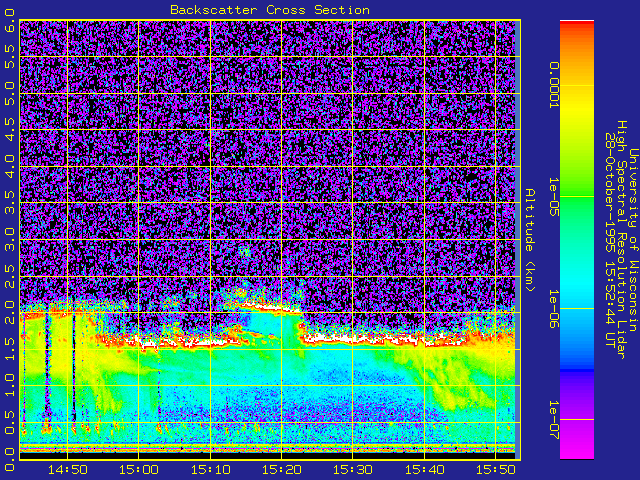Click the 3.5 altitude axis label

pyautogui.click(x=9, y=203)
